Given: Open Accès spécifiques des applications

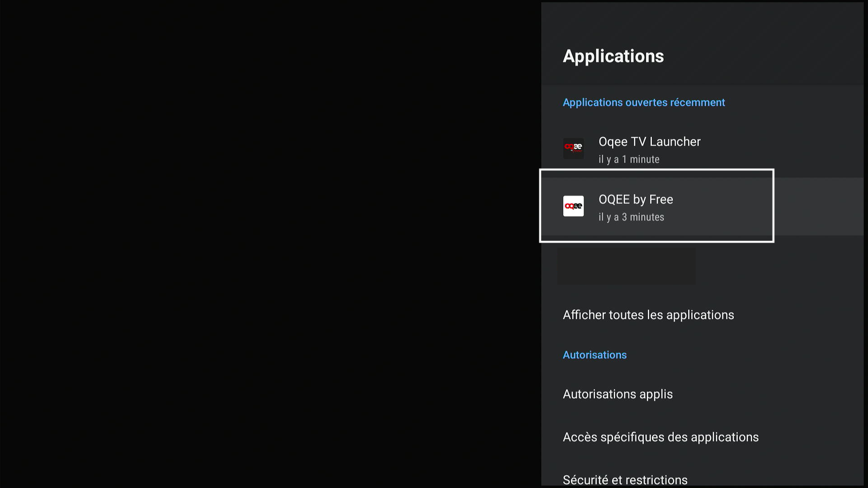Looking at the screenshot, I should click(702, 437).
